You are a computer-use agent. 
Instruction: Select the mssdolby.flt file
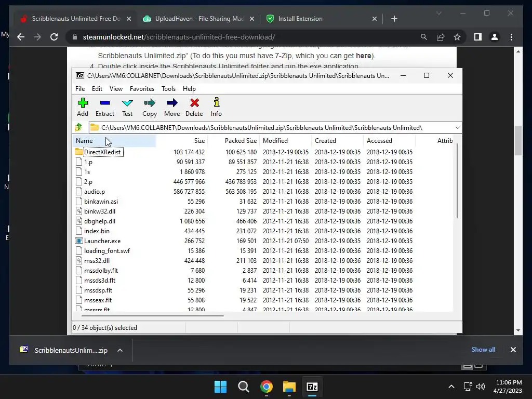[x=101, y=270]
